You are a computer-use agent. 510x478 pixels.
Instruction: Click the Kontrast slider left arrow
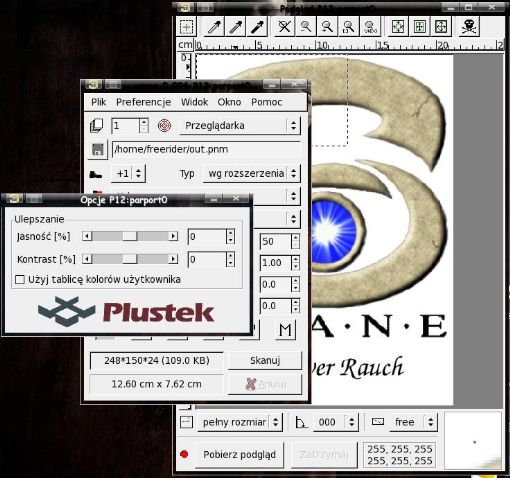coord(87,259)
